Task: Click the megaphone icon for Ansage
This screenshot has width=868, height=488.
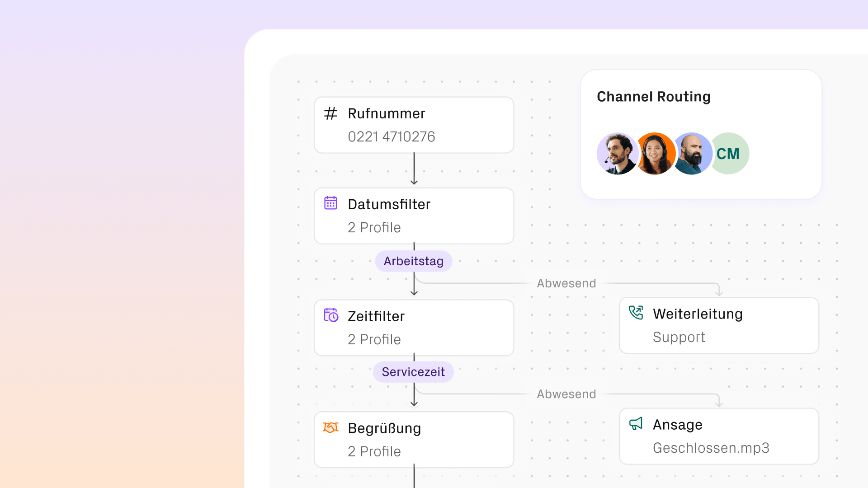Action: coord(636,423)
